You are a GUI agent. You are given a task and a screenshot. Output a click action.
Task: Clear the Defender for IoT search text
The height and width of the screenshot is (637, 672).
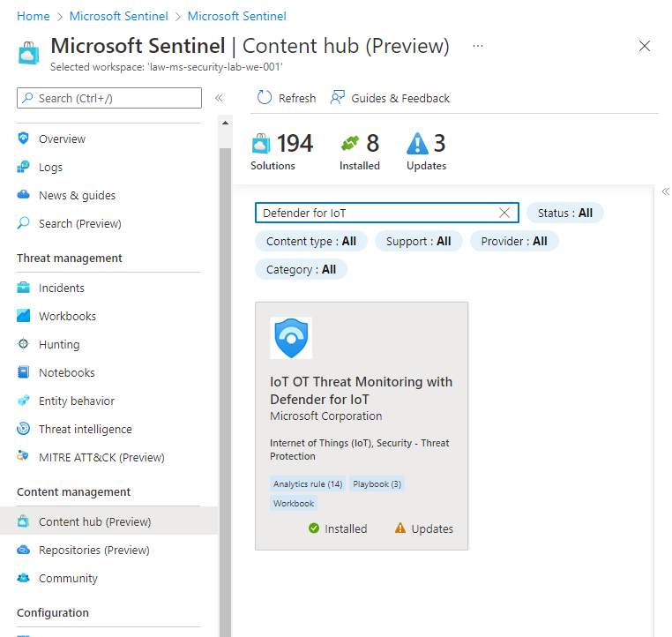504,213
